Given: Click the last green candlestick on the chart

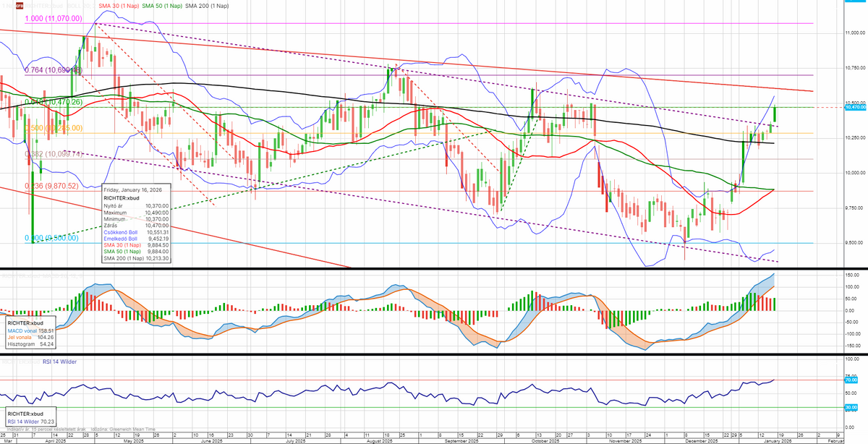Looking at the screenshot, I should coord(775,114).
